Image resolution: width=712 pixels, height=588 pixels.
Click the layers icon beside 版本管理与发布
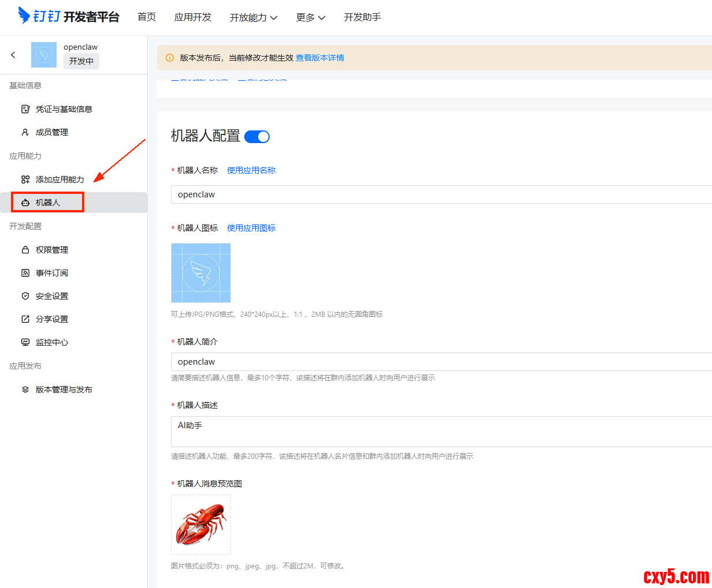click(25, 389)
